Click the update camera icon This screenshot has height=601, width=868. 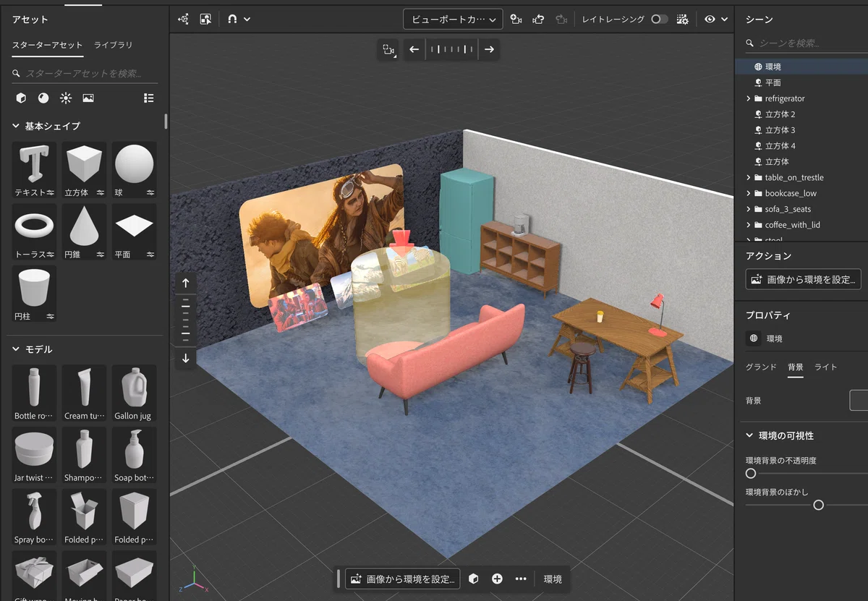click(x=538, y=19)
